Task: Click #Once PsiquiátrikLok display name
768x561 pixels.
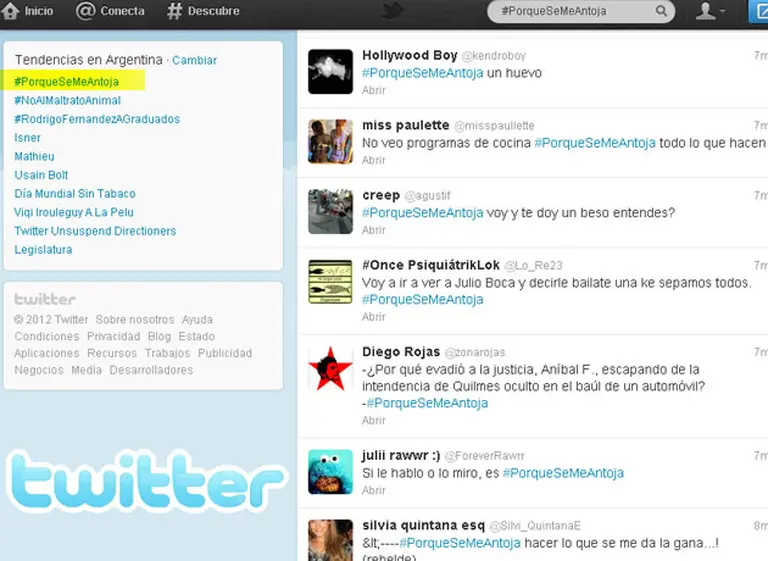Action: point(431,266)
